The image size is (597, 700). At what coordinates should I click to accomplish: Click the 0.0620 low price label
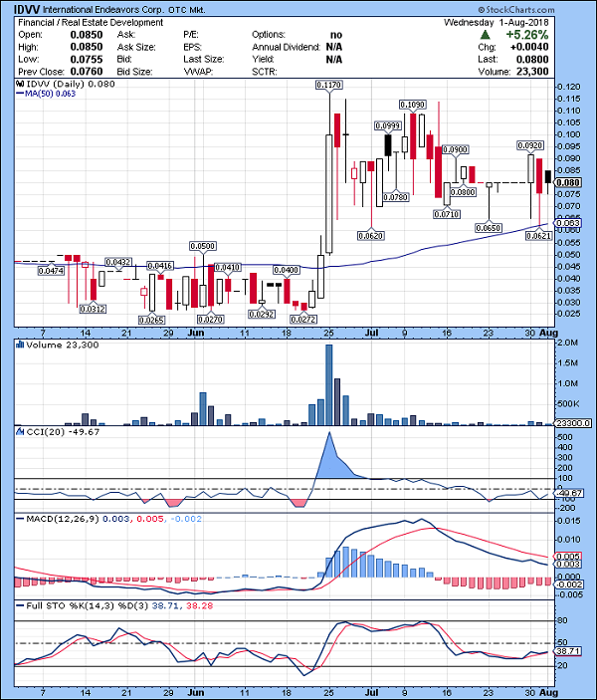pos(371,236)
